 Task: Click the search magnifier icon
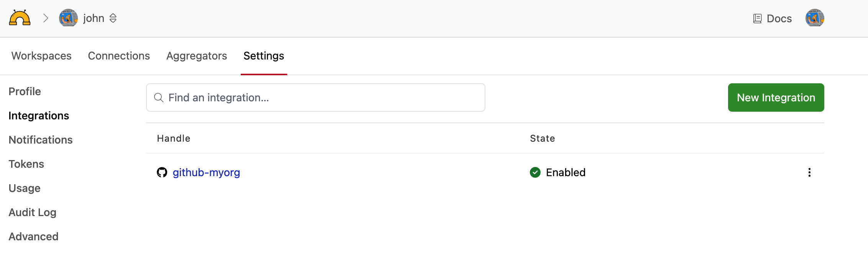[159, 98]
